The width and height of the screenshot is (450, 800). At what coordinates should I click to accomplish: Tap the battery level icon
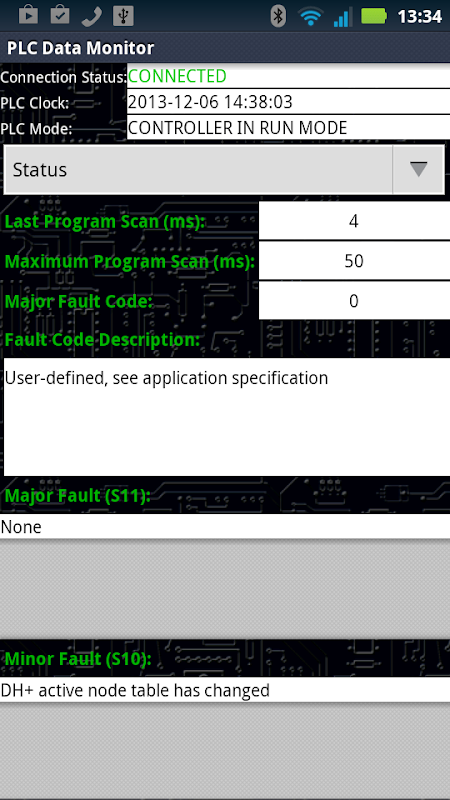pos(374,16)
